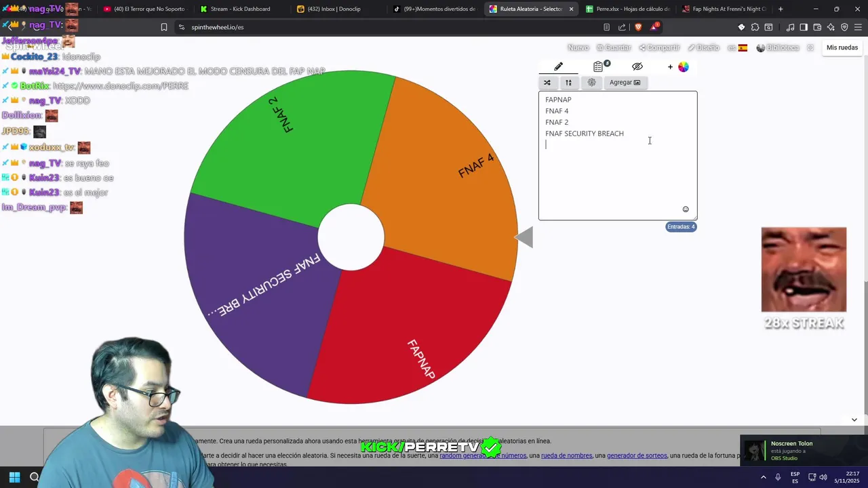Open the Diseño design options
Image resolution: width=868 pixels, height=488 pixels.
click(704, 47)
